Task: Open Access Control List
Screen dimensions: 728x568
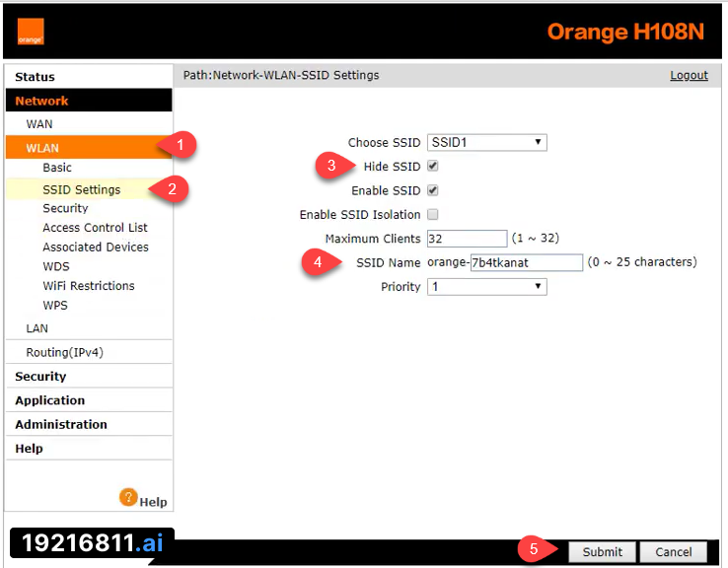Action: pos(95,228)
